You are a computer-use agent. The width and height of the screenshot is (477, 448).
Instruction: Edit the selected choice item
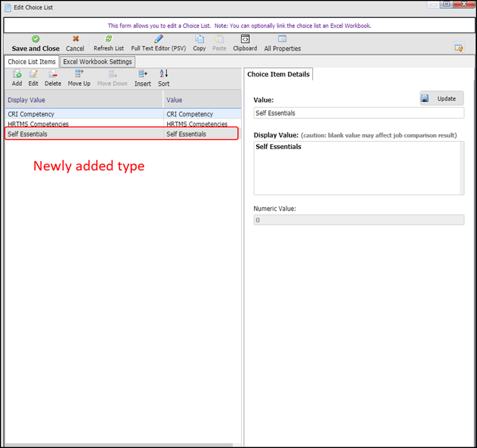(34, 74)
